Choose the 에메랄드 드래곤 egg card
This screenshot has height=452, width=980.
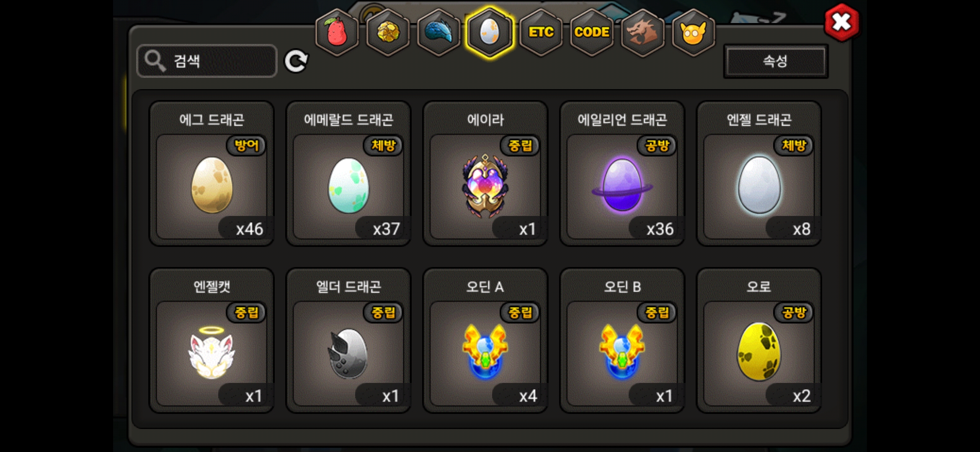pyautogui.click(x=348, y=174)
